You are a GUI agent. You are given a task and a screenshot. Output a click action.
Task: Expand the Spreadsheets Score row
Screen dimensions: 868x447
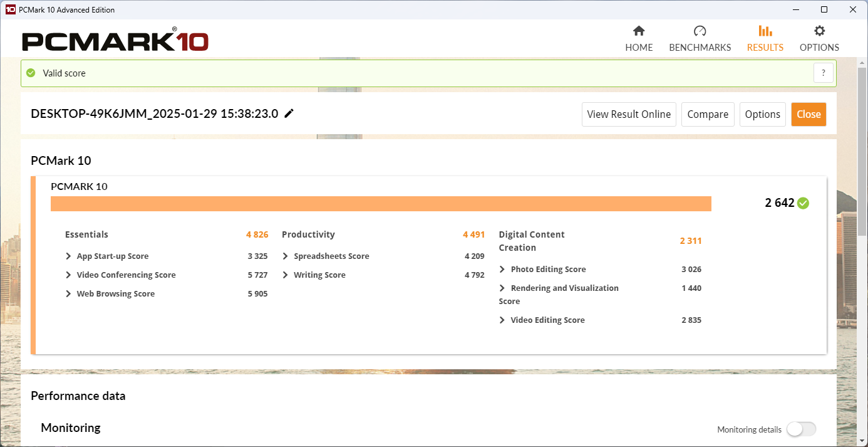click(286, 256)
